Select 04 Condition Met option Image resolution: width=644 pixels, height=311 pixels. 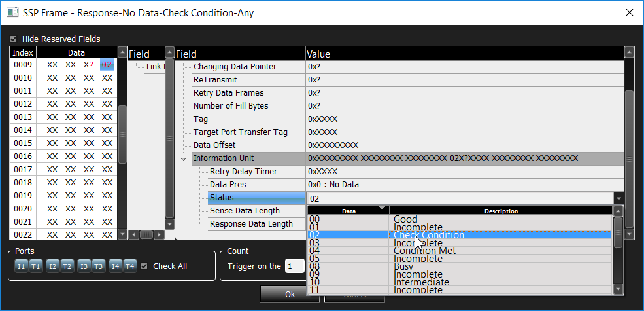coord(459,251)
